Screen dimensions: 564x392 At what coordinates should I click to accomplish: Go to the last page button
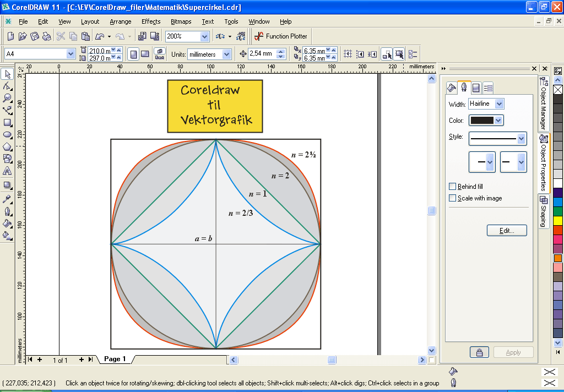pyautogui.click(x=91, y=360)
